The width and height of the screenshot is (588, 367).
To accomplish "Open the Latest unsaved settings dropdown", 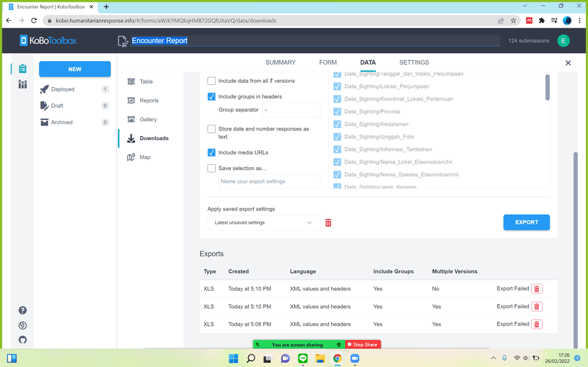I will (264, 222).
